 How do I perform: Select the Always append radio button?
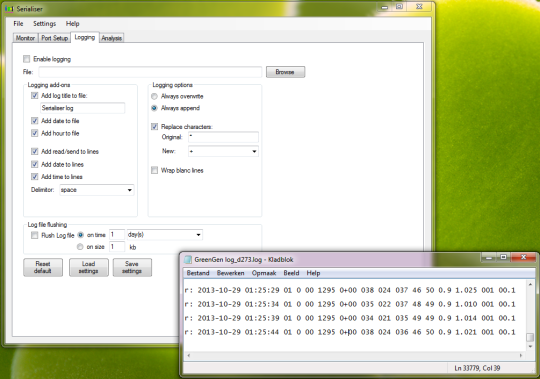tap(154, 108)
